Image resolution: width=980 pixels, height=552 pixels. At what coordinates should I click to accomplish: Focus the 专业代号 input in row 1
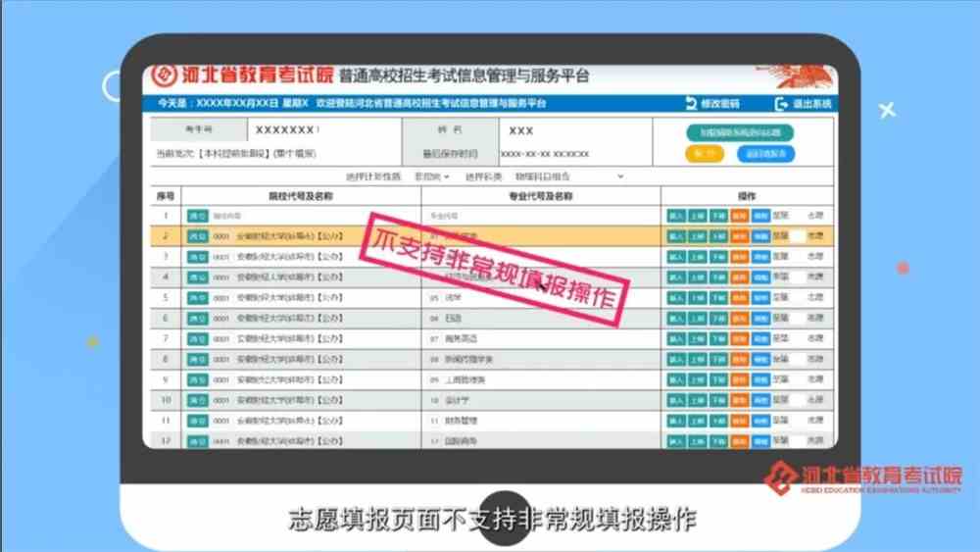[444, 216]
